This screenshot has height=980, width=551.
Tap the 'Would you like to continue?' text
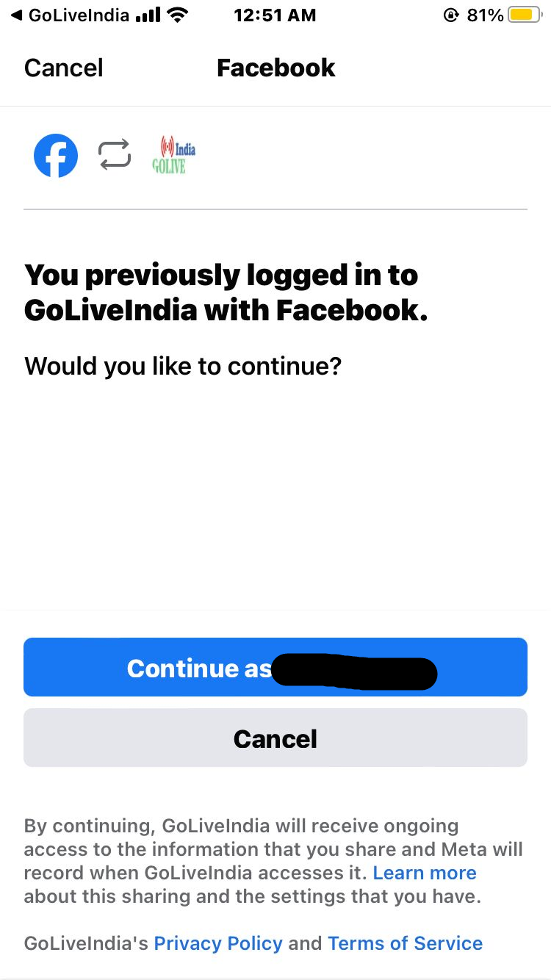pos(183,365)
